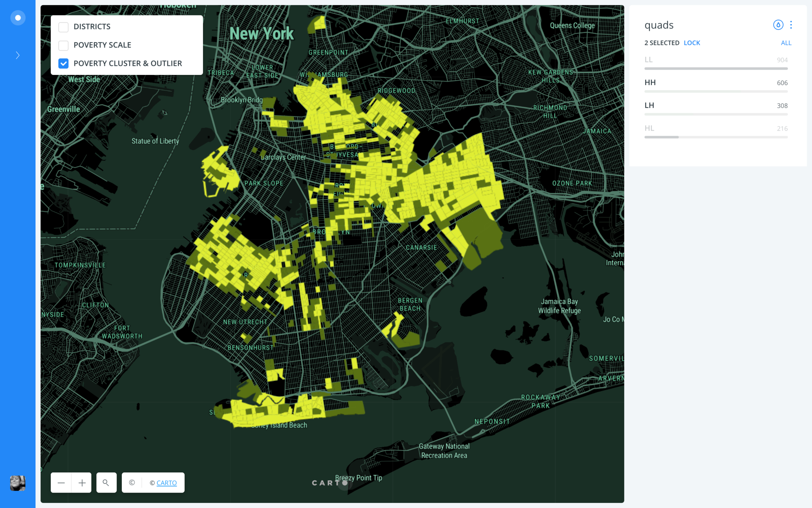Click the copyright attribution icon
This screenshot has height=508, width=812.
132,482
